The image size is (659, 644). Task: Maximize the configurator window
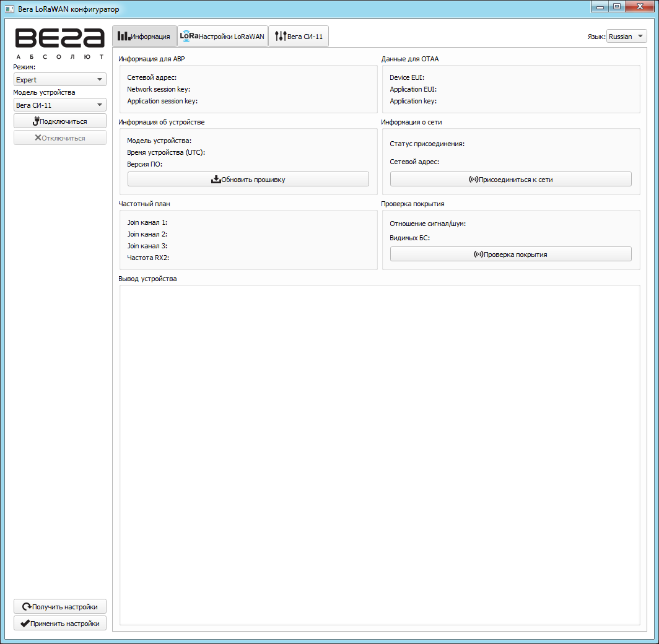tap(616, 6)
